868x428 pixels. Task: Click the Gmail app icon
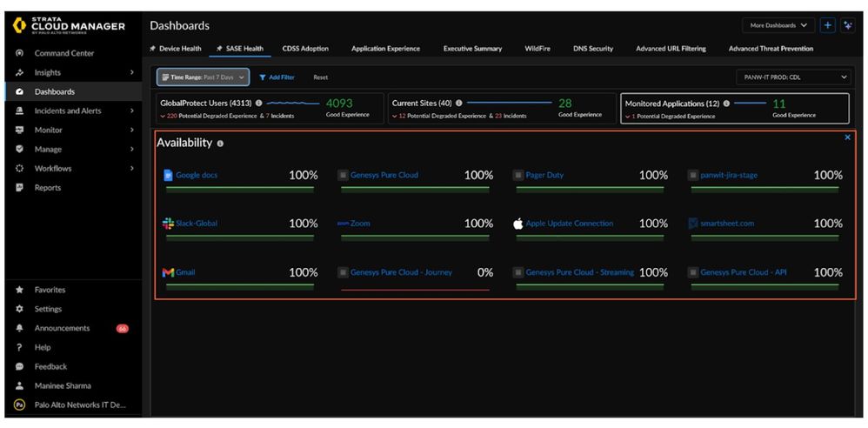tap(168, 272)
